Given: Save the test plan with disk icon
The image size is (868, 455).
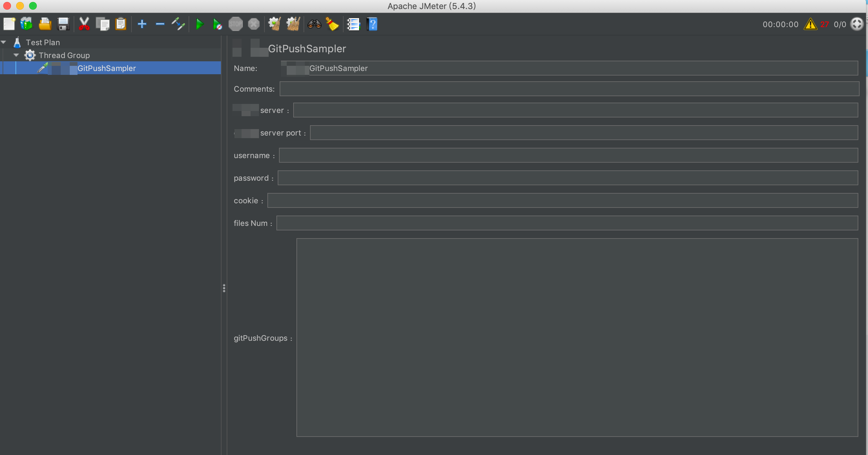Looking at the screenshot, I should 63,24.
